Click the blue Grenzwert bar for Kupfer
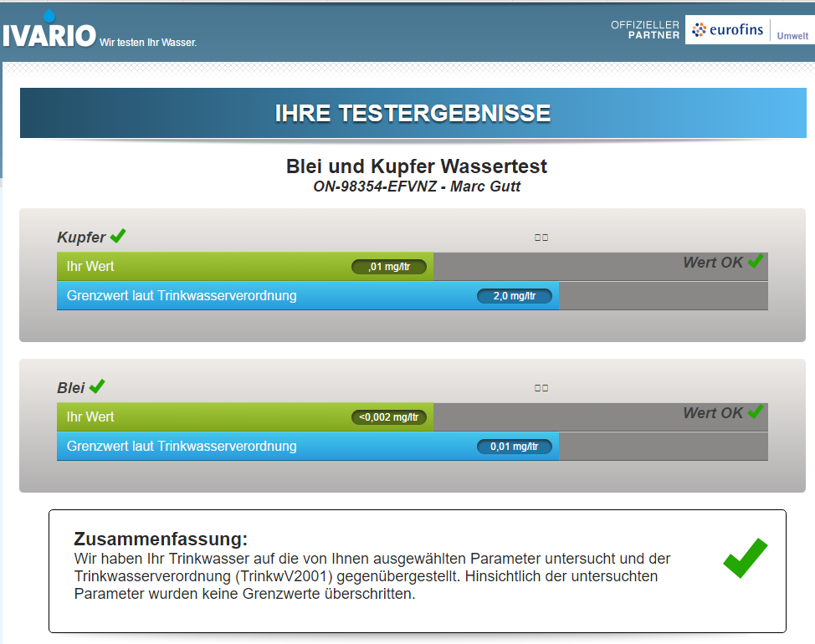 click(308, 296)
